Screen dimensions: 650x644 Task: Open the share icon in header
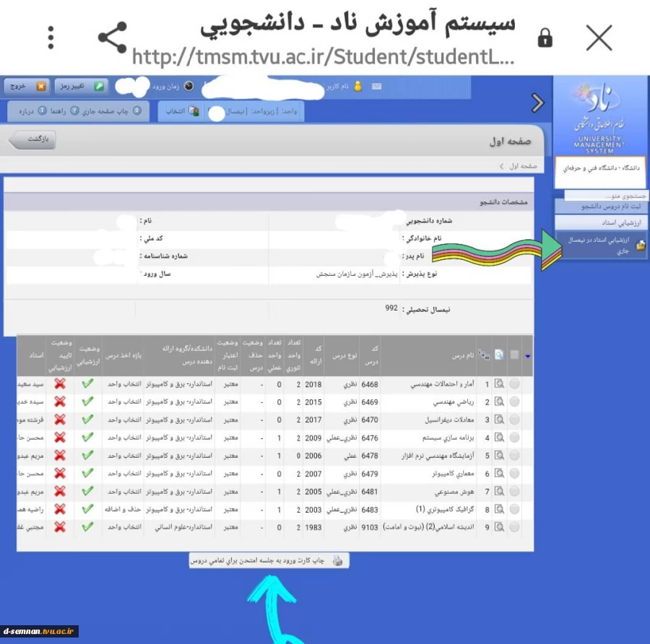(113, 38)
